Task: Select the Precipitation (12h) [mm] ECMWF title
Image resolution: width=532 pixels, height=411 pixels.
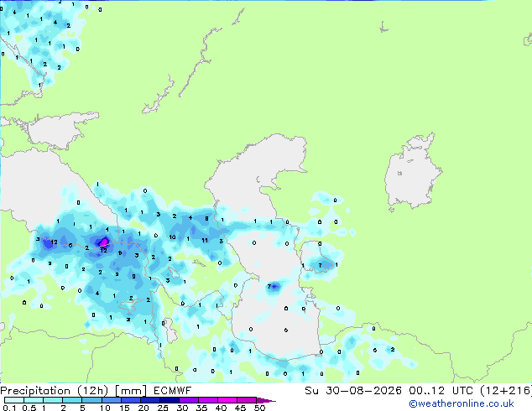Action: coord(96,391)
